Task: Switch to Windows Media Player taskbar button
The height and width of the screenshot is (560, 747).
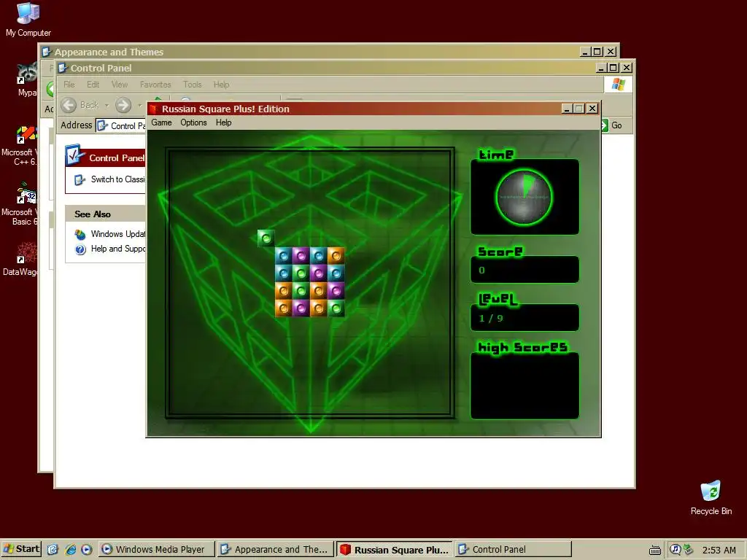Action: coord(157,550)
